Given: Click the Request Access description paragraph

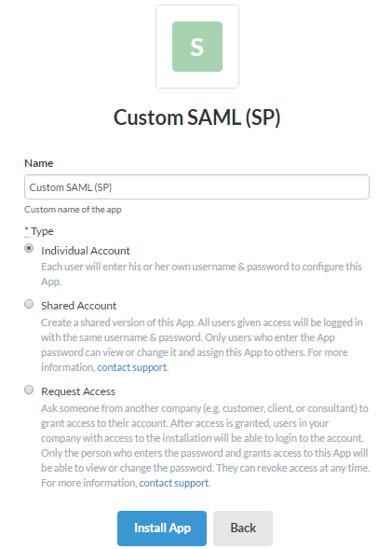Looking at the screenshot, I should point(205,446).
